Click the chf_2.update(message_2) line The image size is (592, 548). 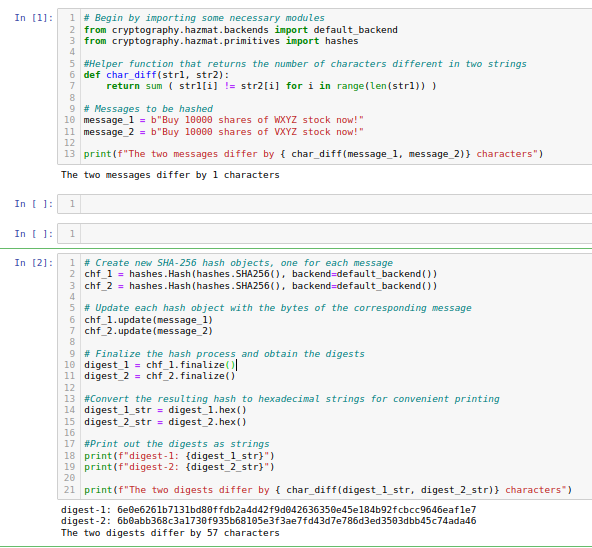click(x=148, y=331)
